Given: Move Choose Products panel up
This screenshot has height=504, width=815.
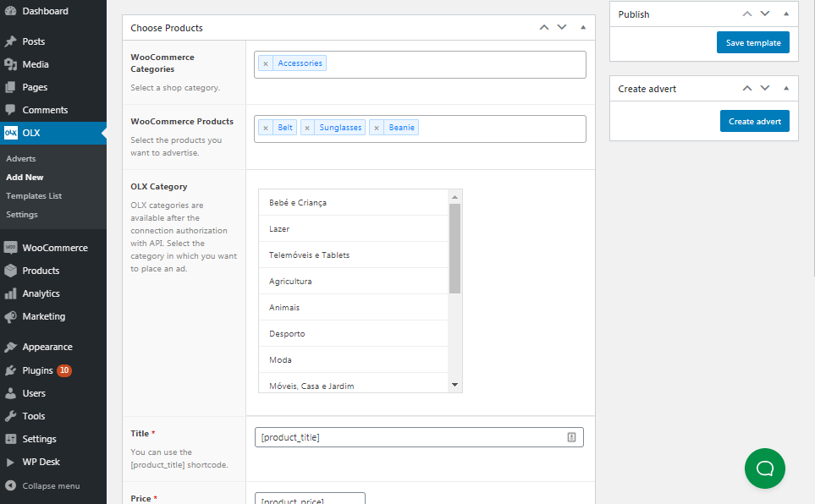Looking at the screenshot, I should [544, 28].
